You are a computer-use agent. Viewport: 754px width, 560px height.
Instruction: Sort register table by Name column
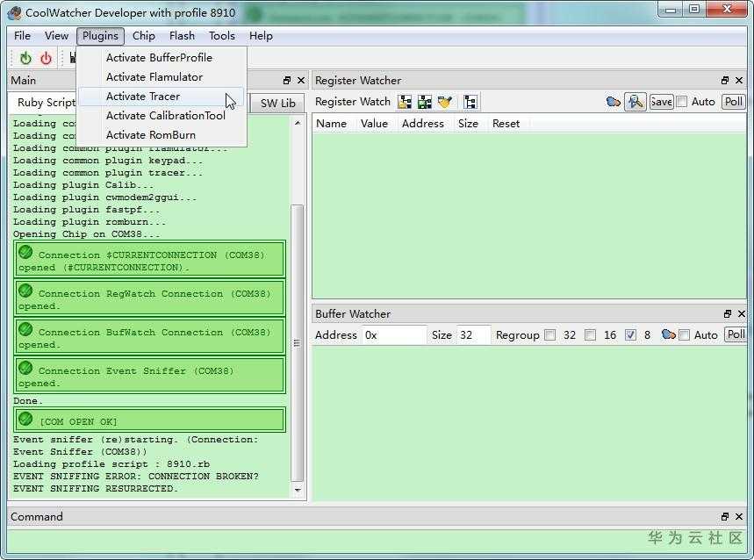tap(331, 124)
